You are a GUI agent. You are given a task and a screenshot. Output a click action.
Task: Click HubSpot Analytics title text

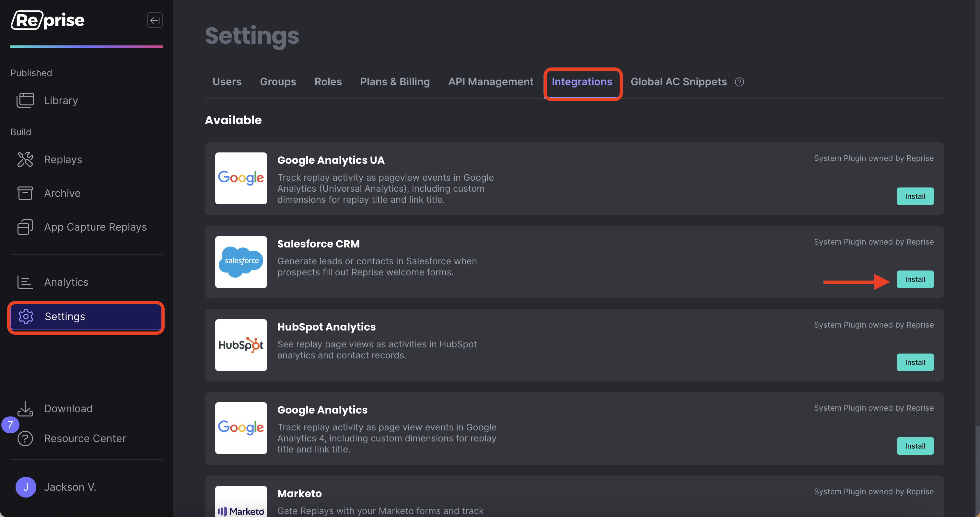pos(326,327)
